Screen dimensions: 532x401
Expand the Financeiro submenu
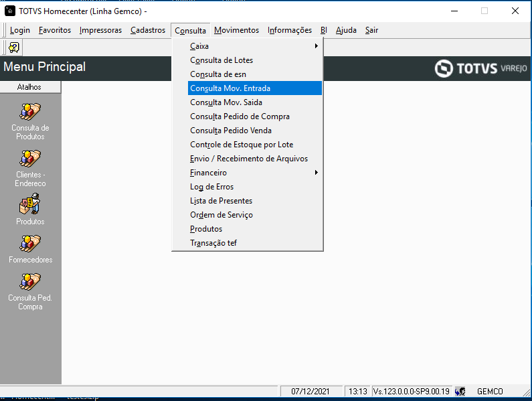coord(254,173)
